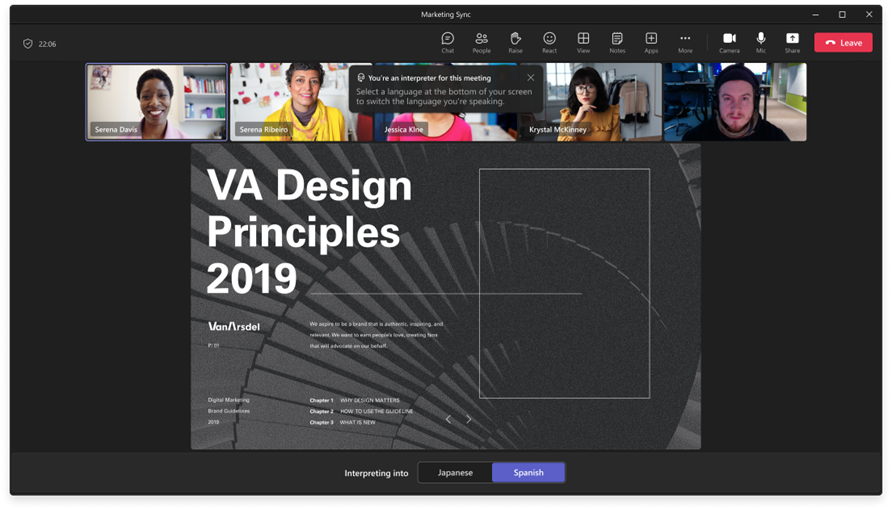Open the Apps menu

tap(651, 41)
